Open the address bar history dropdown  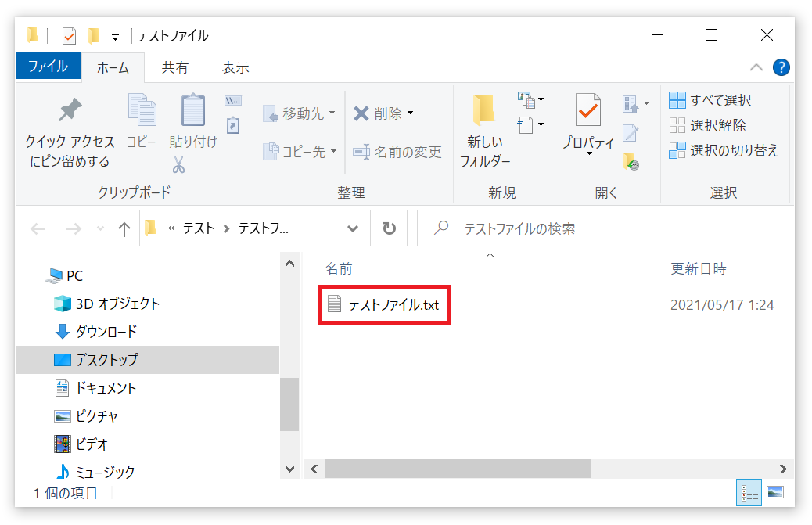coord(353,228)
